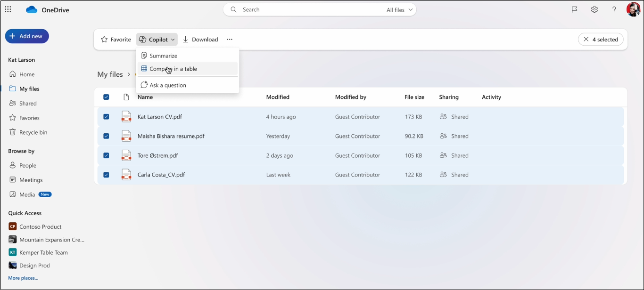Image resolution: width=644 pixels, height=290 pixels.
Task: Expand More places in Quick Access
Action: [23, 278]
